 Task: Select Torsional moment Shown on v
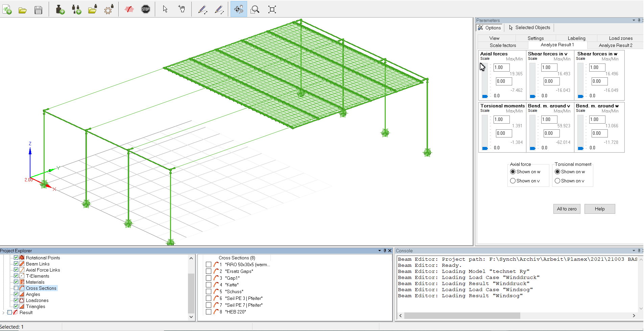(x=557, y=181)
